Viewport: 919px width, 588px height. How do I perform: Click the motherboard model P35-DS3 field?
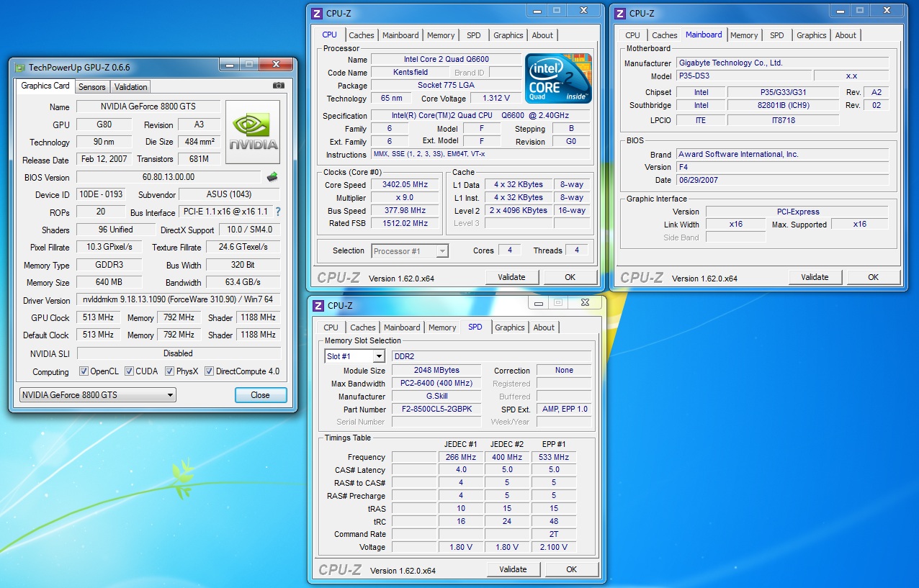[743, 76]
